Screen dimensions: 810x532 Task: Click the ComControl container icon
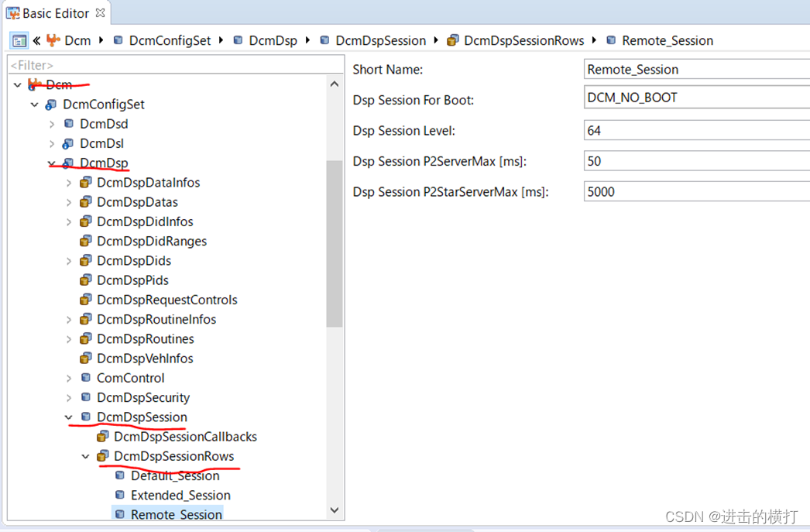click(86, 378)
